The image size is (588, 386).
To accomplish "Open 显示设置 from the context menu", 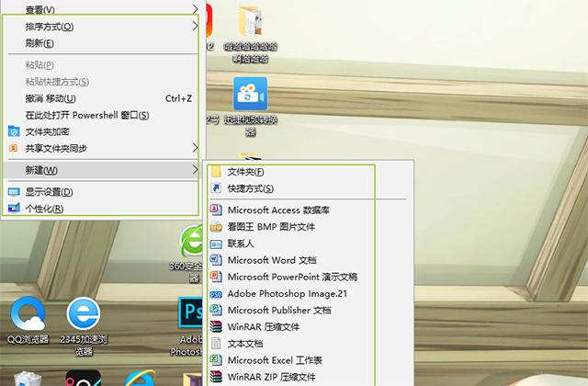I will tap(49, 192).
